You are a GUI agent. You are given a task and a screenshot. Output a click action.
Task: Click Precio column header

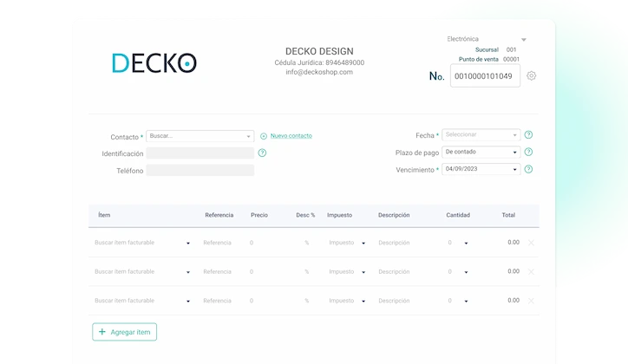(x=259, y=215)
